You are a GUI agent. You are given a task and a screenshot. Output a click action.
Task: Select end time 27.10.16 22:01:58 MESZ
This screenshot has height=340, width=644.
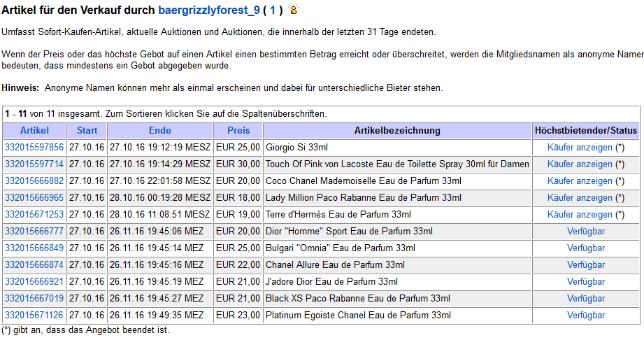[159, 181]
